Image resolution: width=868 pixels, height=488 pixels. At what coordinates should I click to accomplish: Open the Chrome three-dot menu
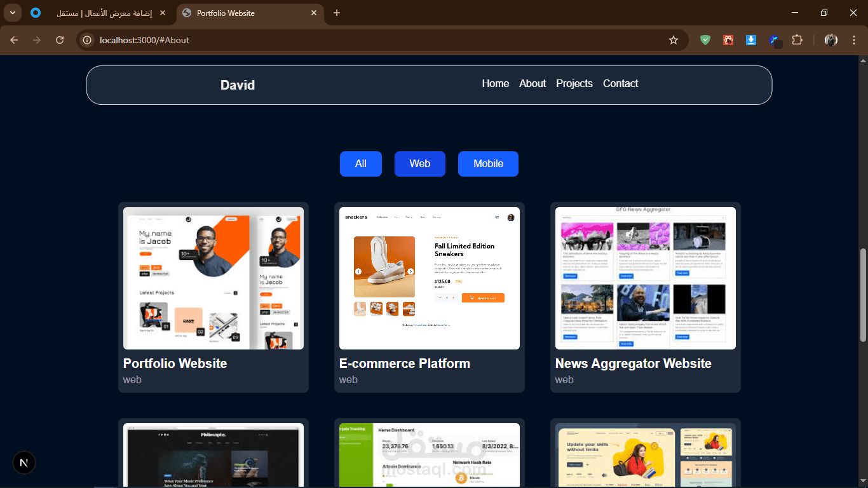tap(853, 40)
